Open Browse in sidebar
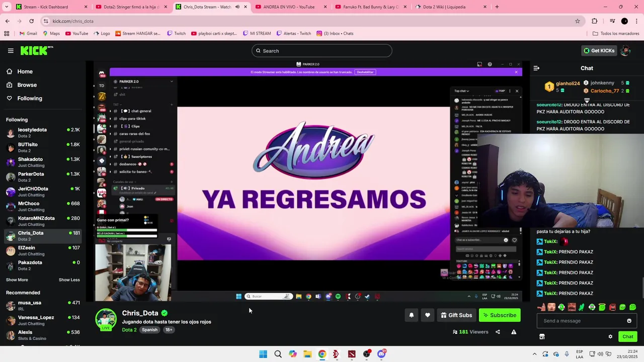This screenshot has height=362, width=644. [27, 85]
